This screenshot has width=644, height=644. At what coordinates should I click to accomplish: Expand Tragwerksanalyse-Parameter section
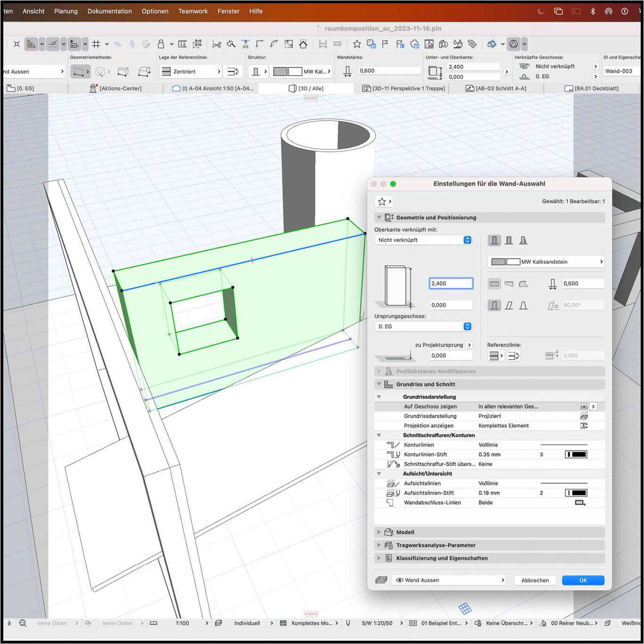click(x=379, y=545)
